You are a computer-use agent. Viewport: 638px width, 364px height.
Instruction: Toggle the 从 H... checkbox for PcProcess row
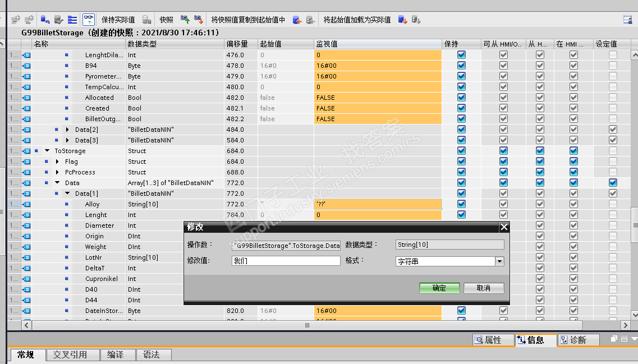click(x=540, y=172)
